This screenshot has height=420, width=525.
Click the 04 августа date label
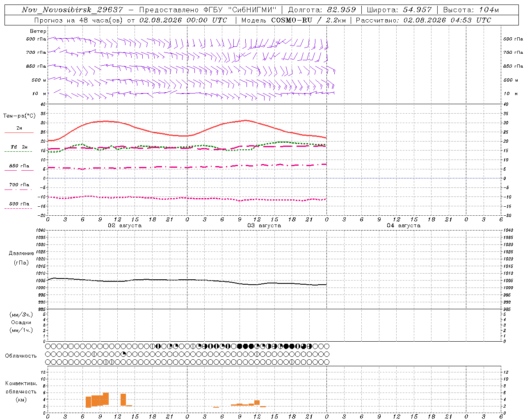click(404, 225)
